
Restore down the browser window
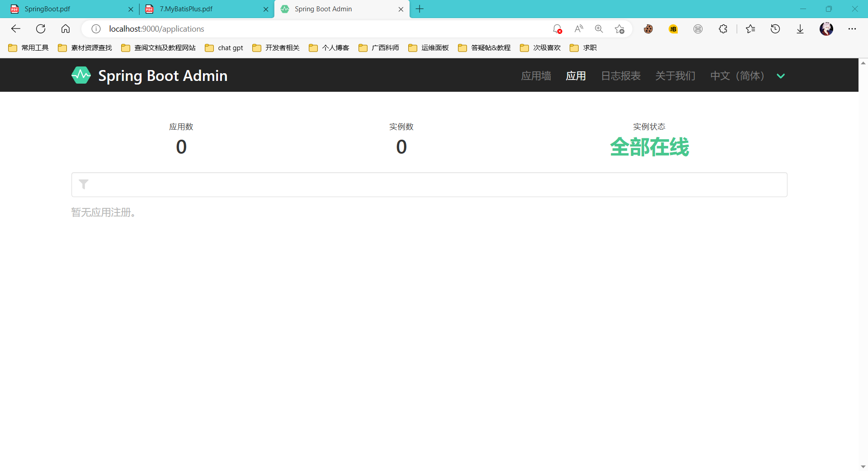829,9
